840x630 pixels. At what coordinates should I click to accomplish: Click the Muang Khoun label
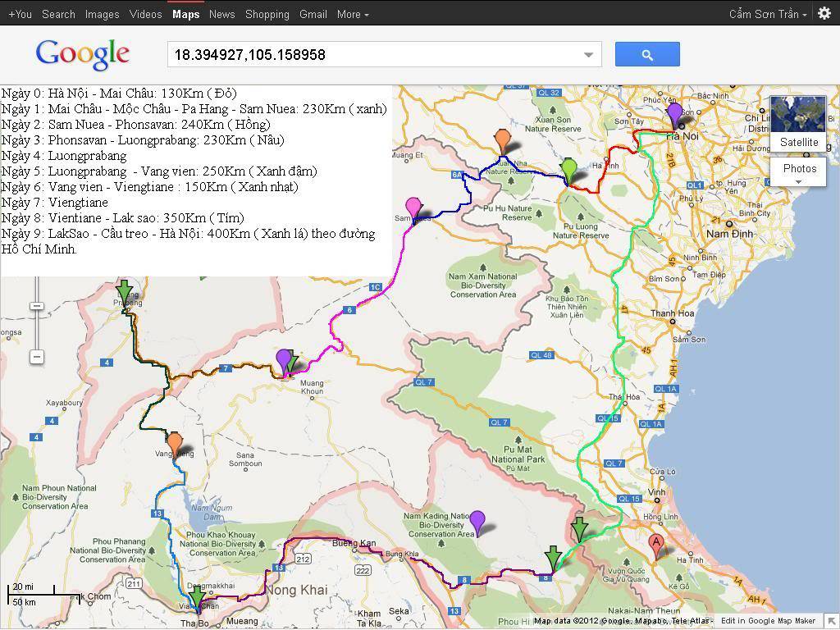[312, 387]
